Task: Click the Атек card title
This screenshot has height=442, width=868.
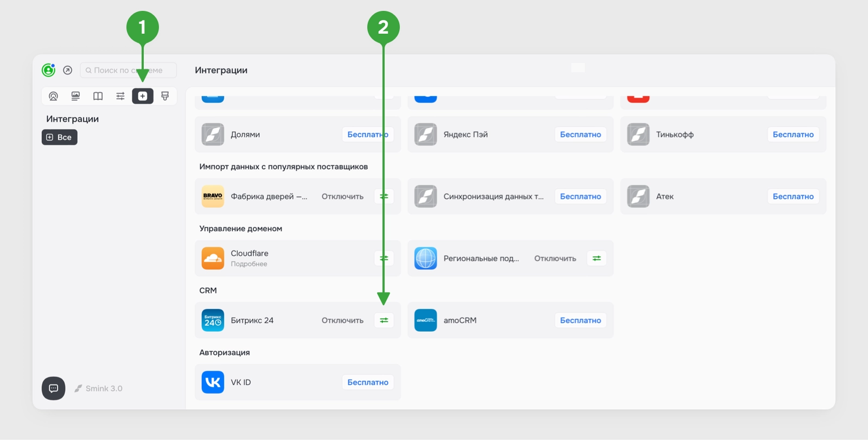Action: (x=665, y=197)
